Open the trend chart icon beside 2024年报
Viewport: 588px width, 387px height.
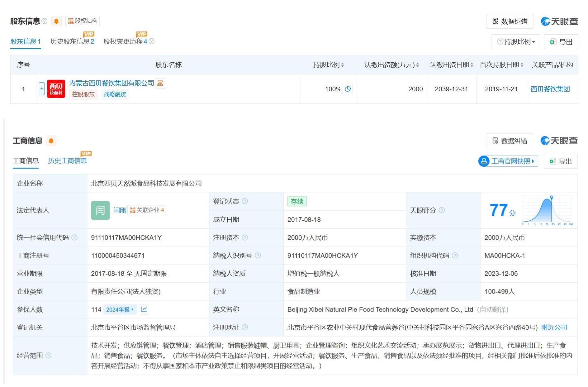pyautogui.click(x=144, y=309)
